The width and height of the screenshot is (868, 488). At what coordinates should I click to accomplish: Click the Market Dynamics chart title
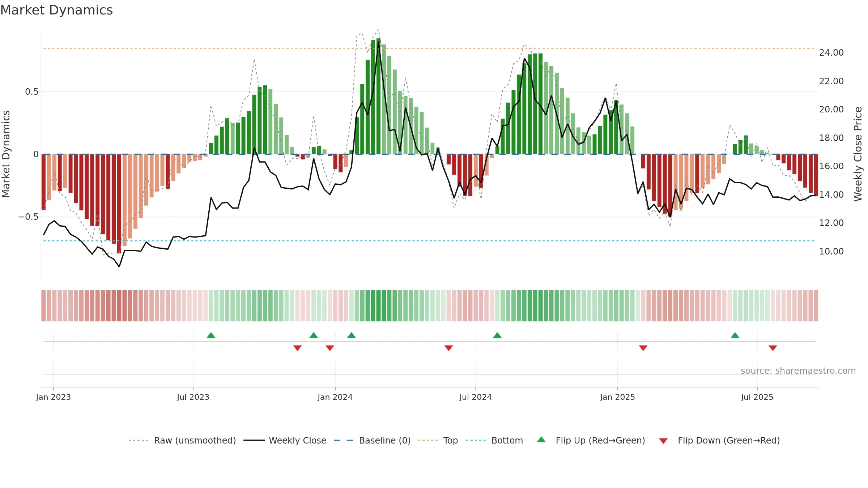[56, 10]
